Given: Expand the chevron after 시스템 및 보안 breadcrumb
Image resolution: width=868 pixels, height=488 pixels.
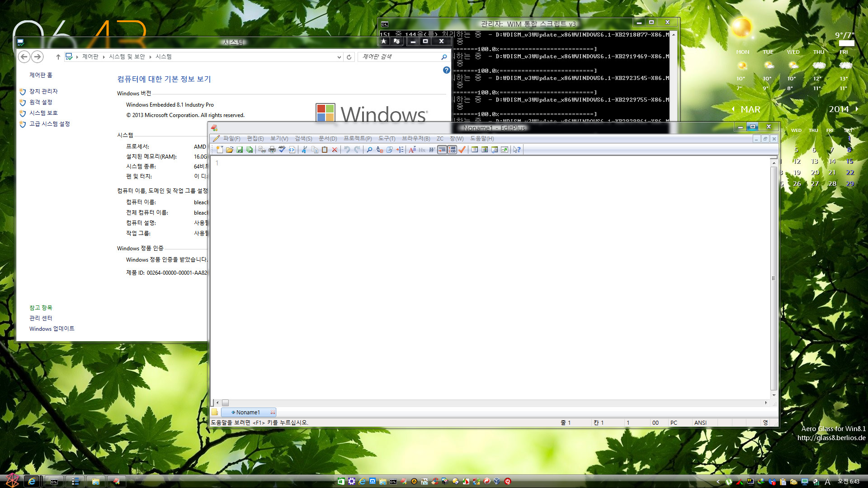Looking at the screenshot, I should pos(150,57).
